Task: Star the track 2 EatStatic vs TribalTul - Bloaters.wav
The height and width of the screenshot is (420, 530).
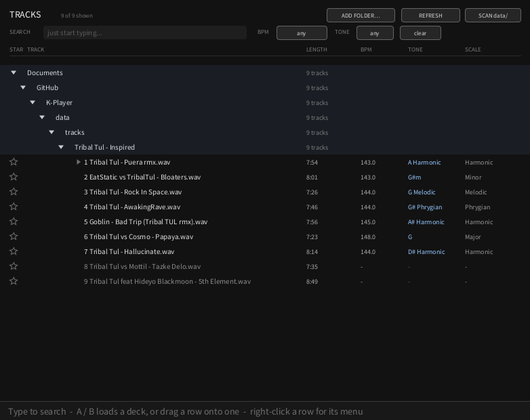Action: click(x=14, y=177)
